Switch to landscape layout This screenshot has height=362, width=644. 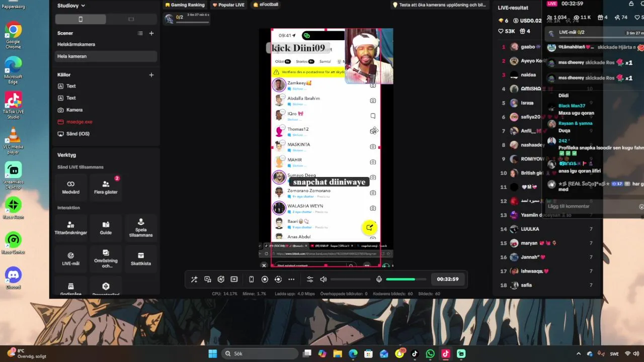click(131, 19)
